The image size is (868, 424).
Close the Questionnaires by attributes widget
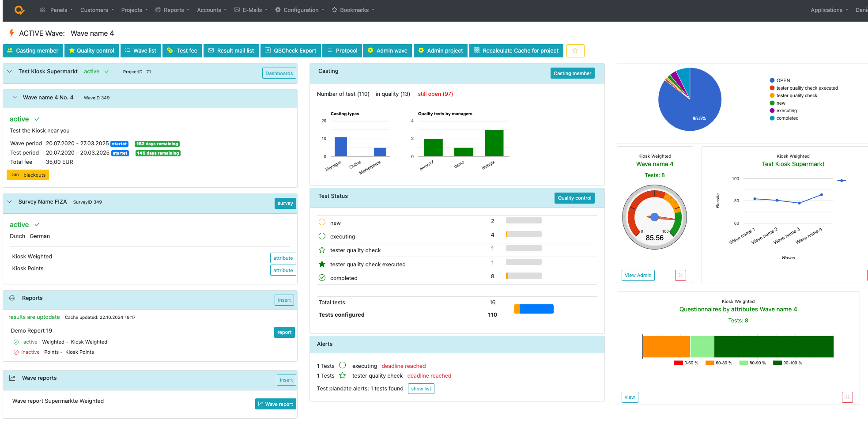847,397
